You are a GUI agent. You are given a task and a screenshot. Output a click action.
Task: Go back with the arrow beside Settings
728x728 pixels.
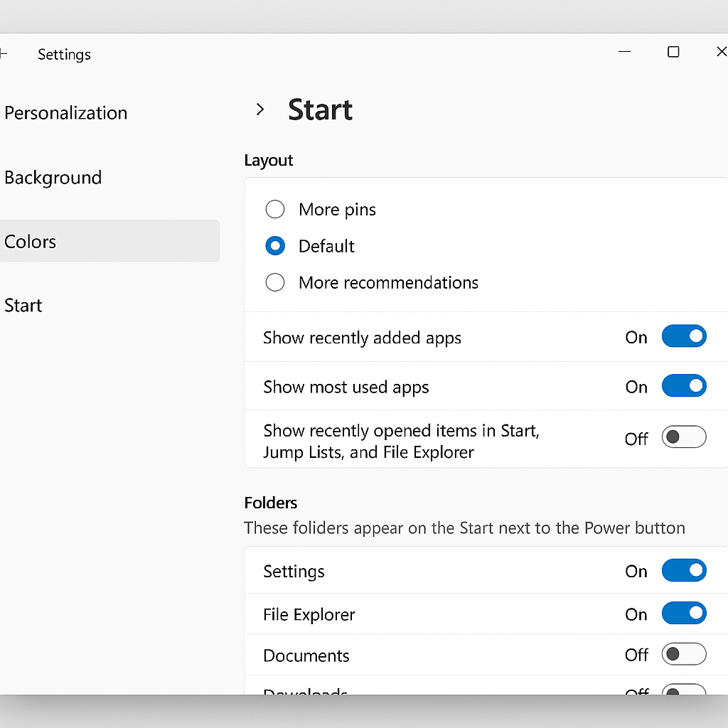4,54
